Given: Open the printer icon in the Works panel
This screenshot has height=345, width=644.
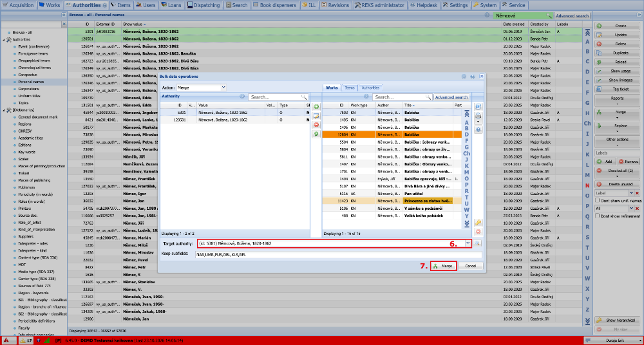Looking at the screenshot, I should point(478,116).
